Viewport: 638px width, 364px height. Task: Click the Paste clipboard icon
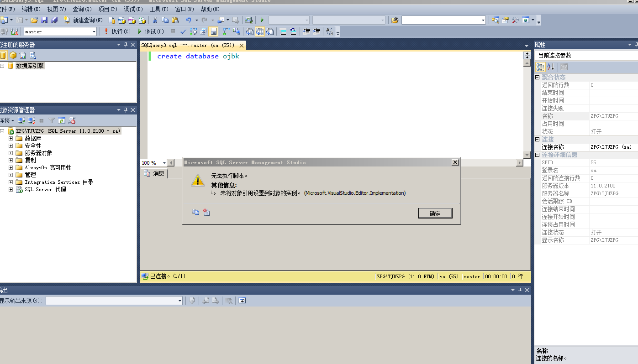(175, 20)
